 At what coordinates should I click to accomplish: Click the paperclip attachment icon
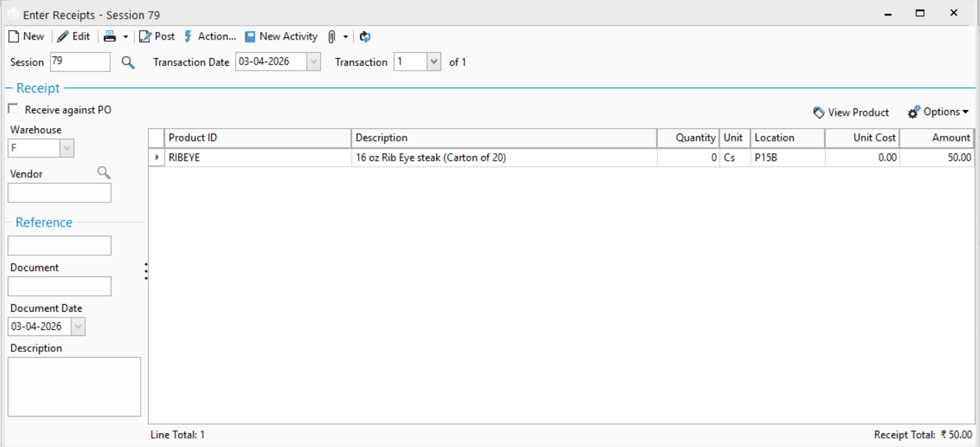(332, 37)
